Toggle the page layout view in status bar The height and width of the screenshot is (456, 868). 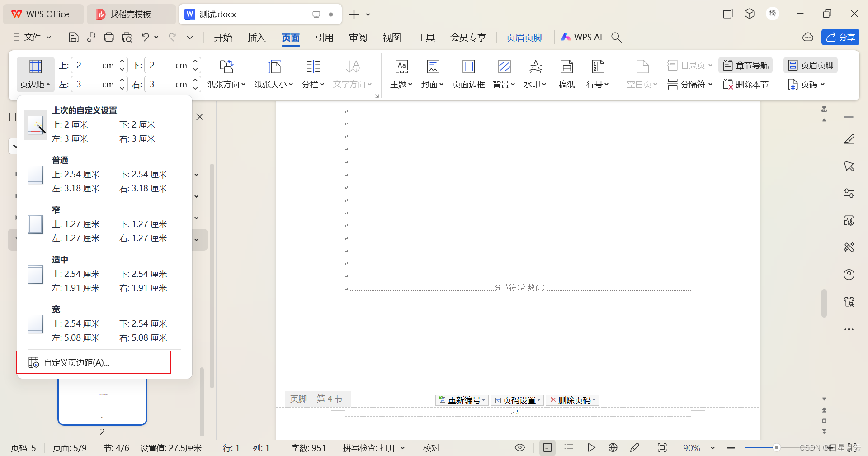(x=547, y=447)
